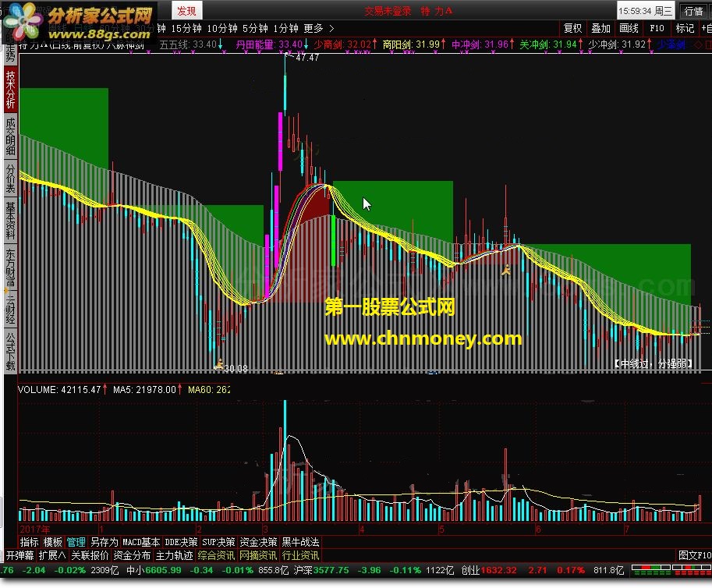Switch chart to 10分钟 period
Image resolution: width=712 pixels, height=588 pixels.
pos(222,29)
